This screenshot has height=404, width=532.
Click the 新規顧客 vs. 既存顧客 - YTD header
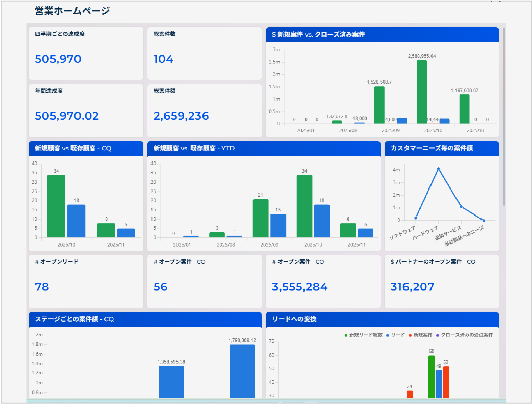pyautogui.click(x=264, y=148)
